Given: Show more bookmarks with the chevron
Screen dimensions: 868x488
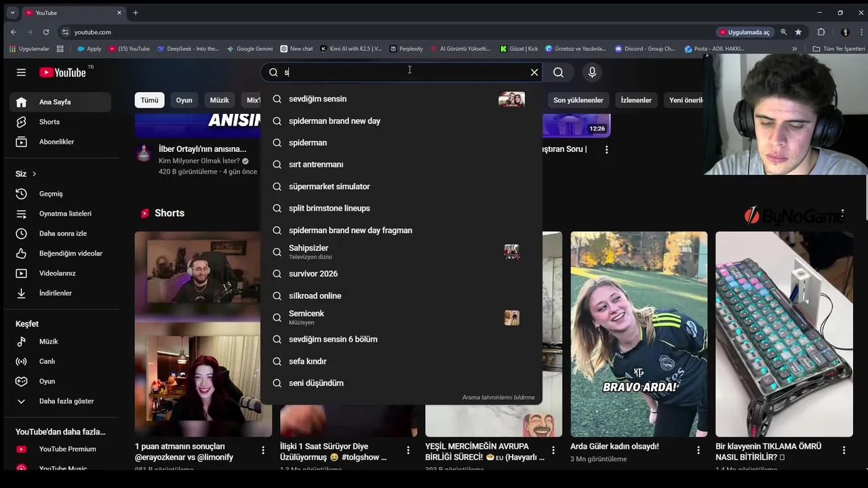Looking at the screenshot, I should 795,49.
